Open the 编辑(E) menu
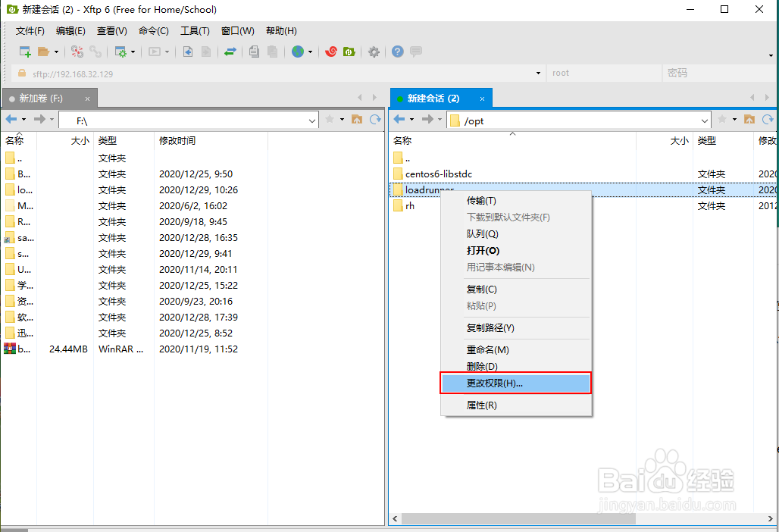Image resolution: width=779 pixels, height=532 pixels. point(70,31)
